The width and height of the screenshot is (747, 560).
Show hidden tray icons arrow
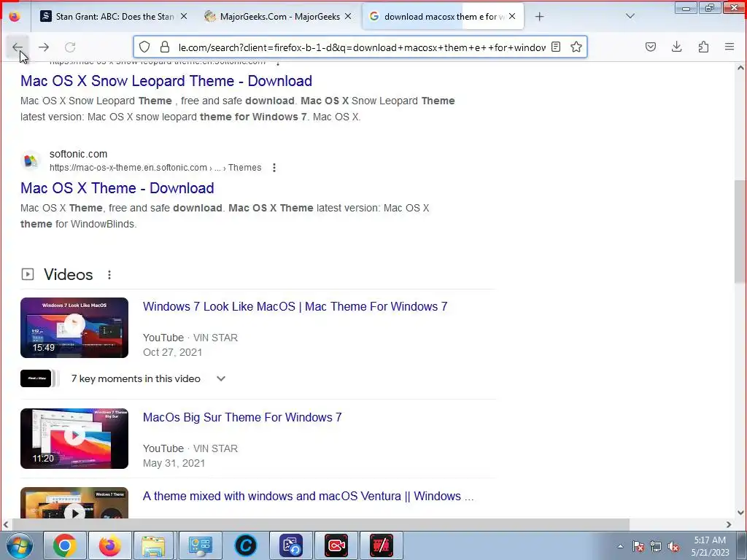pos(620,546)
